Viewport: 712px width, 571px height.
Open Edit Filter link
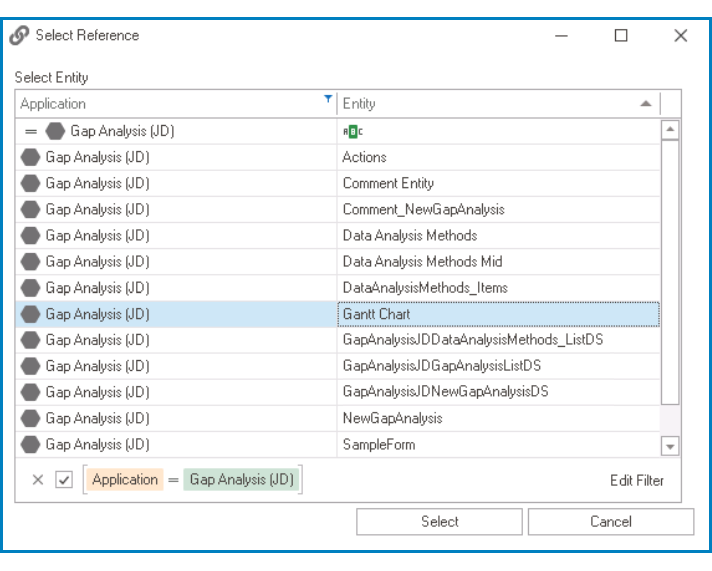tap(636, 480)
